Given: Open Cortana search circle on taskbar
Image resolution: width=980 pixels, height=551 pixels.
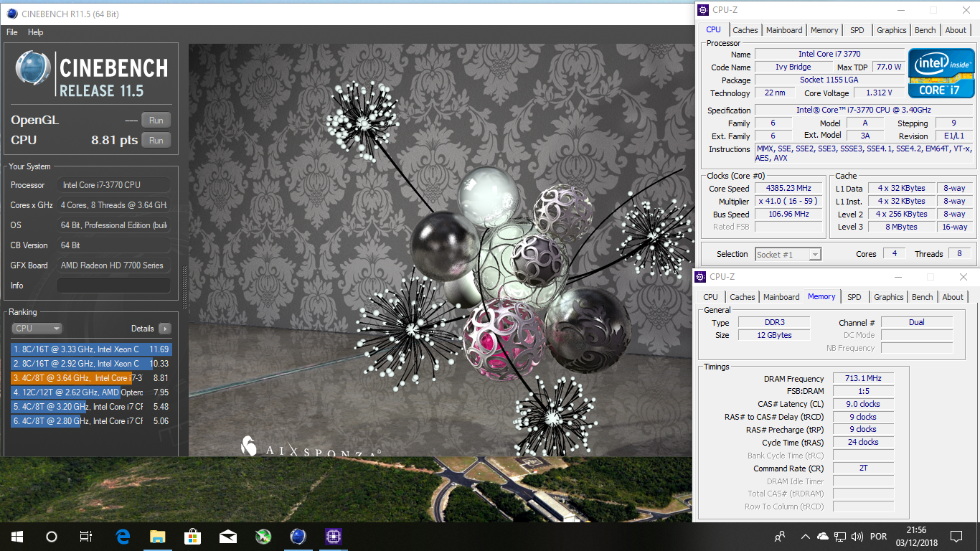Looking at the screenshot, I should click(x=51, y=537).
